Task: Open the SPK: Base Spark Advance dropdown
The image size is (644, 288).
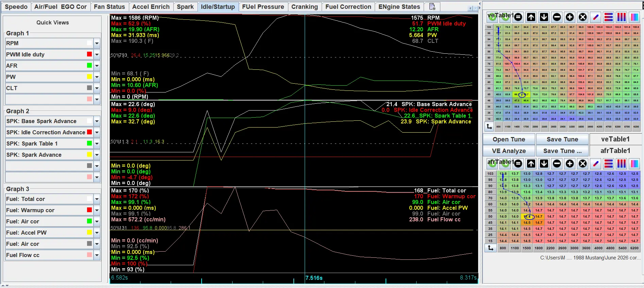Action: pyautogui.click(x=97, y=121)
